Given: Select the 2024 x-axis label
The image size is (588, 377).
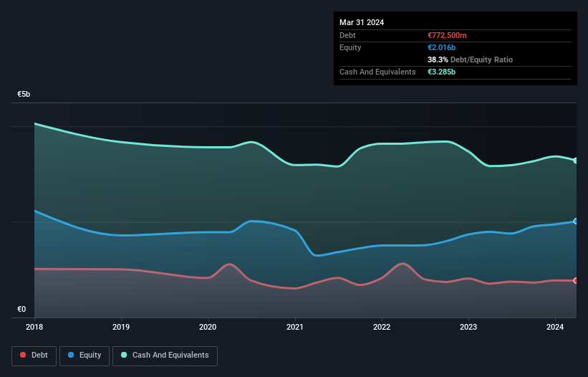Looking at the screenshot, I should point(555,327).
